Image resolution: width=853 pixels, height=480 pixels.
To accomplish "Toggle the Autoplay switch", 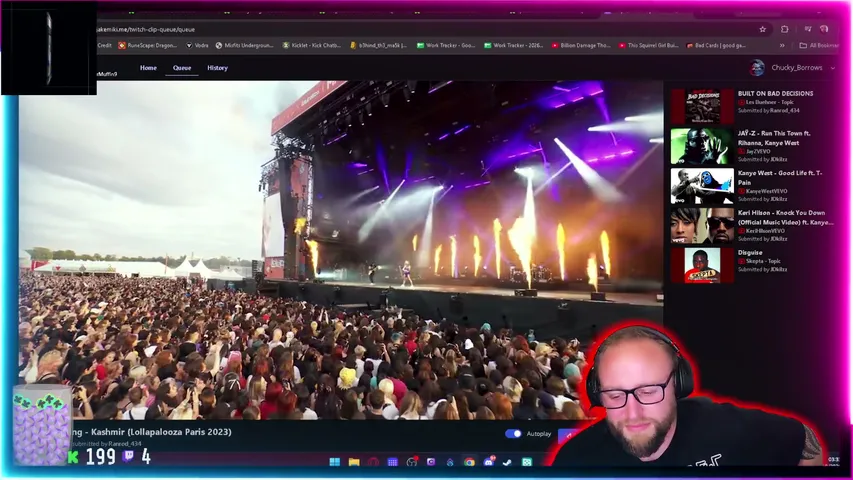I will click(513, 434).
